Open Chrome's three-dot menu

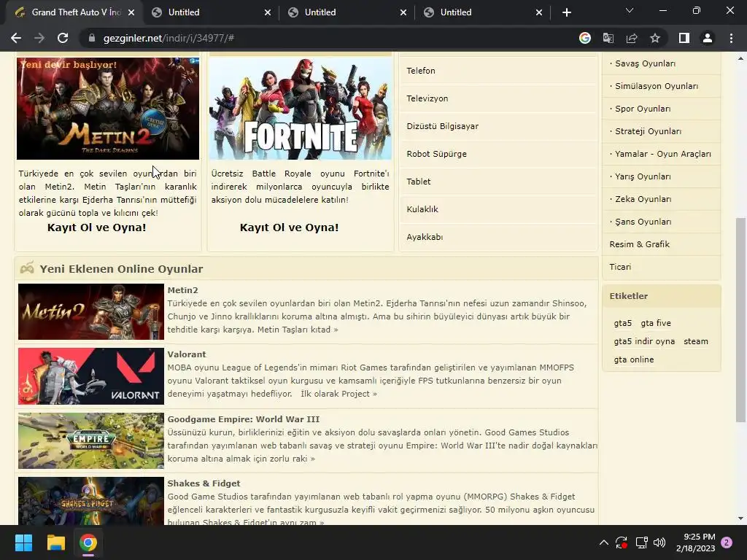(x=731, y=38)
